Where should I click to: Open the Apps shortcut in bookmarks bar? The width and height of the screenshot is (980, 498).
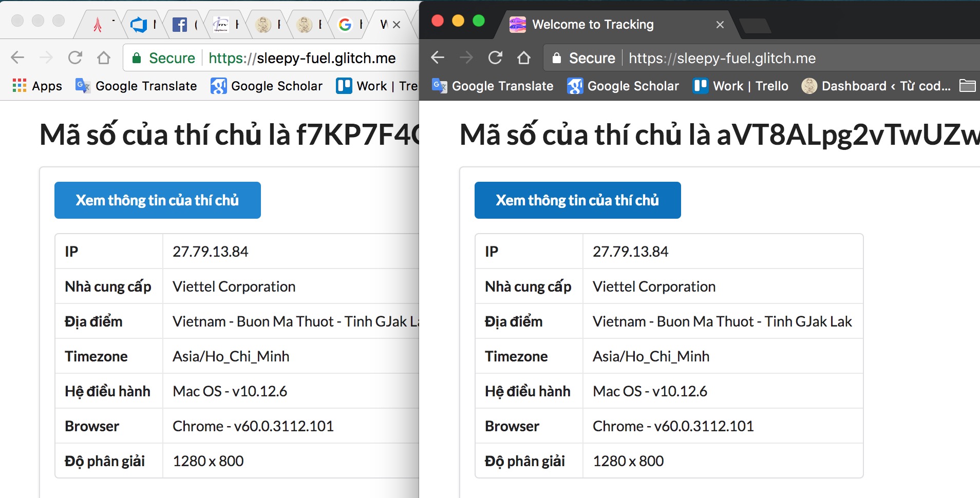(x=37, y=86)
